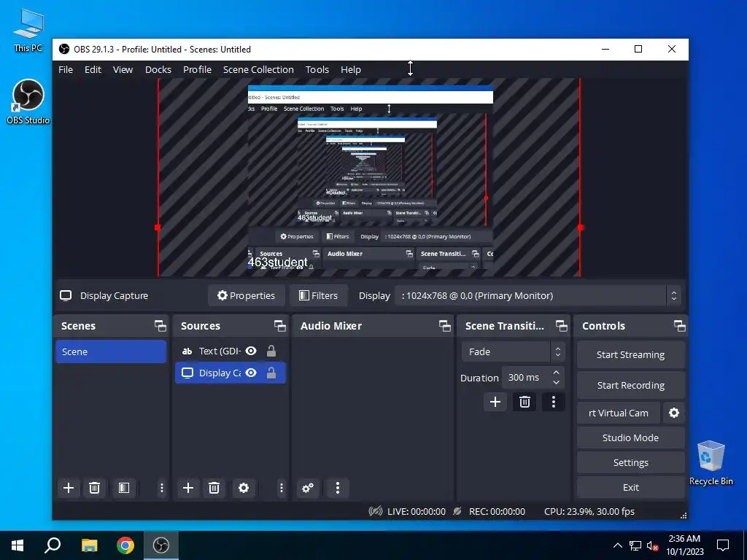Select Recycle Bin desktop icon

click(x=711, y=463)
